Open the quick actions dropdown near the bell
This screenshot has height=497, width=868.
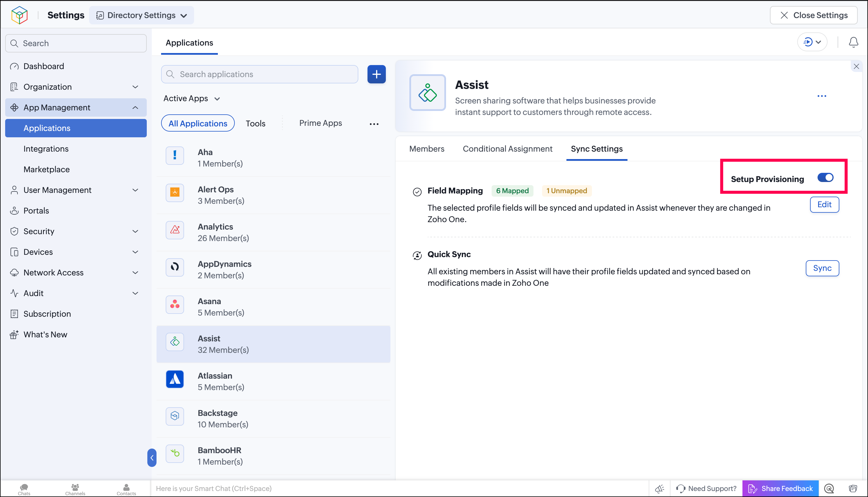point(812,42)
